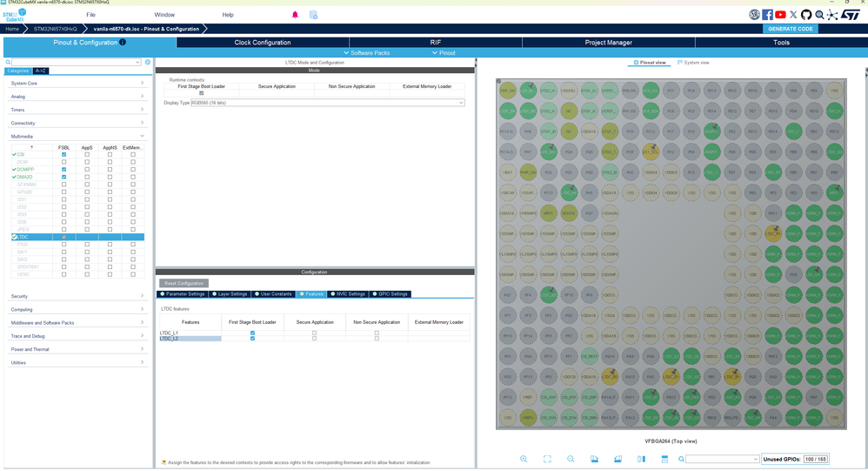
Task: Zoom in on the pinout view
Action: pos(523,459)
